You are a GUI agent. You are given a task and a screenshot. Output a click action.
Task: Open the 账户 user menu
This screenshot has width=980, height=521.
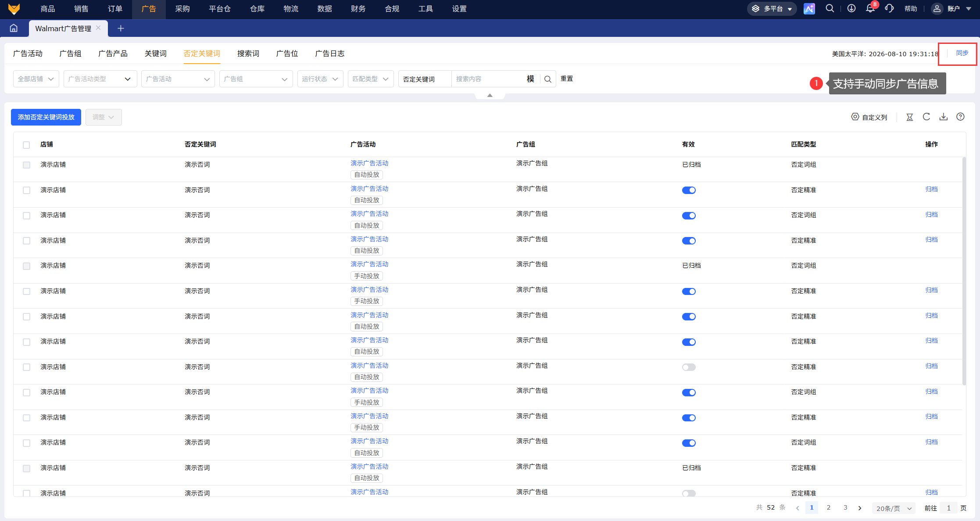(951, 9)
